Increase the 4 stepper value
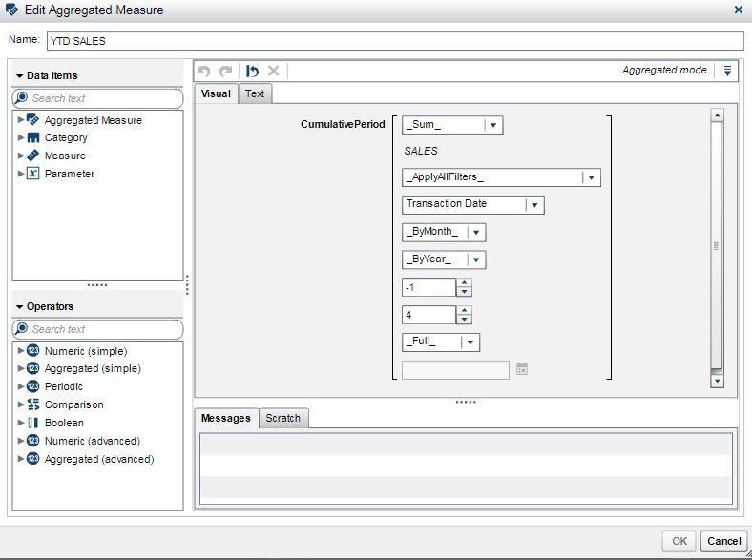 (x=464, y=310)
